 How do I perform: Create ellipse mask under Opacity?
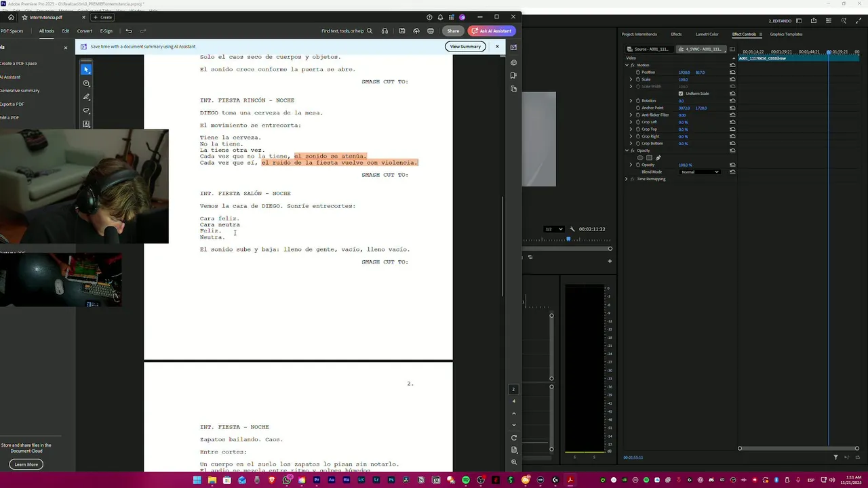coord(640,158)
